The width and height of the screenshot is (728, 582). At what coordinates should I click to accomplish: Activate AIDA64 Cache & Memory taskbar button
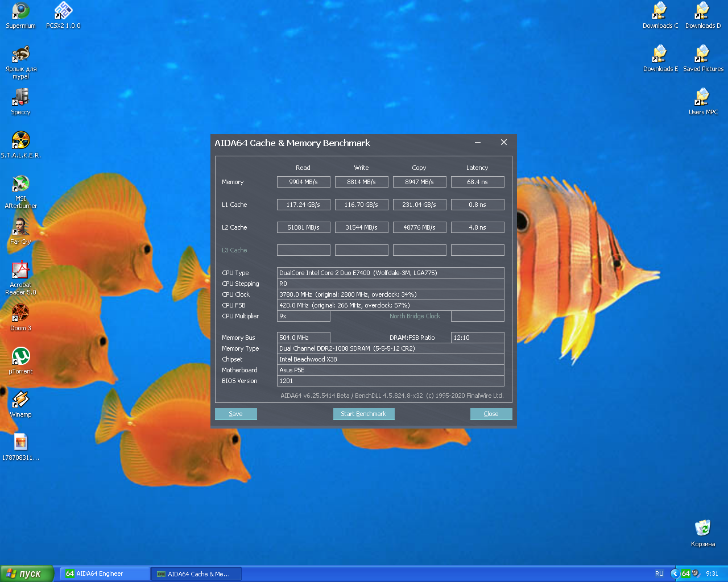[197, 574]
